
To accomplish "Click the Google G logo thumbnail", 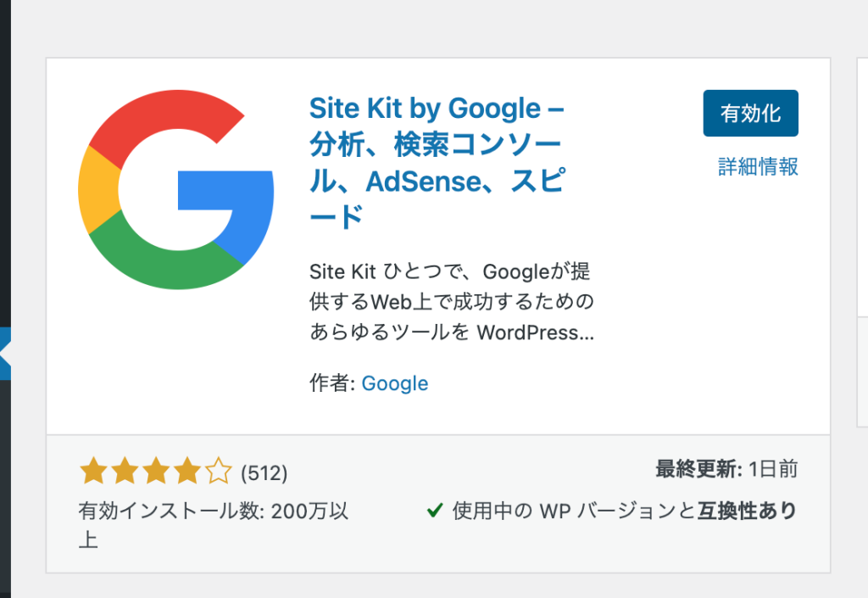I will click(x=176, y=189).
